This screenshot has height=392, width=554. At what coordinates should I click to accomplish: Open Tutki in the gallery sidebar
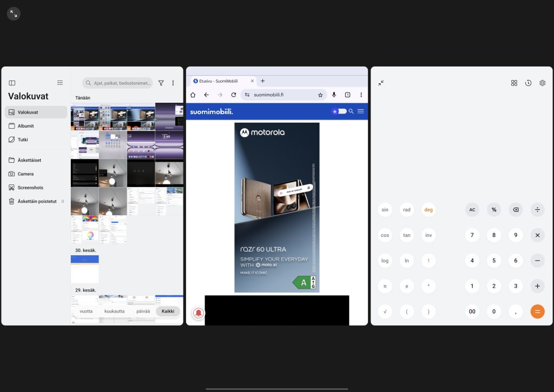tap(36, 140)
